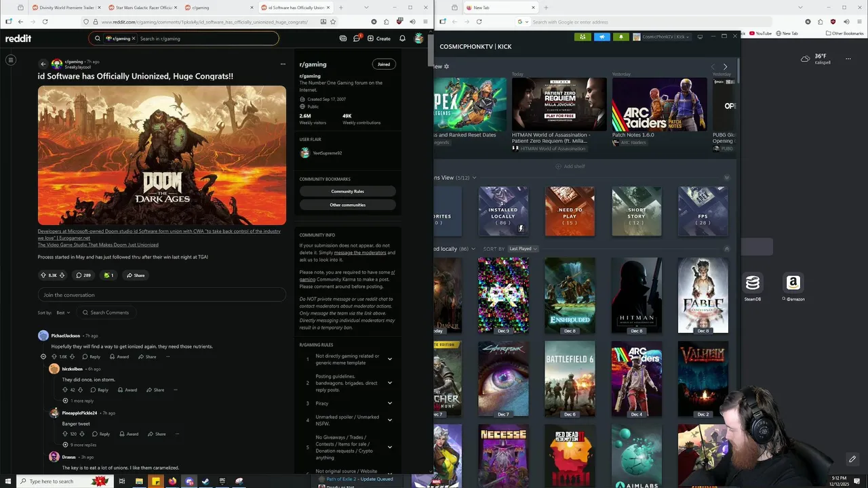
Task: Open the 289 comments button
Action: click(83, 275)
